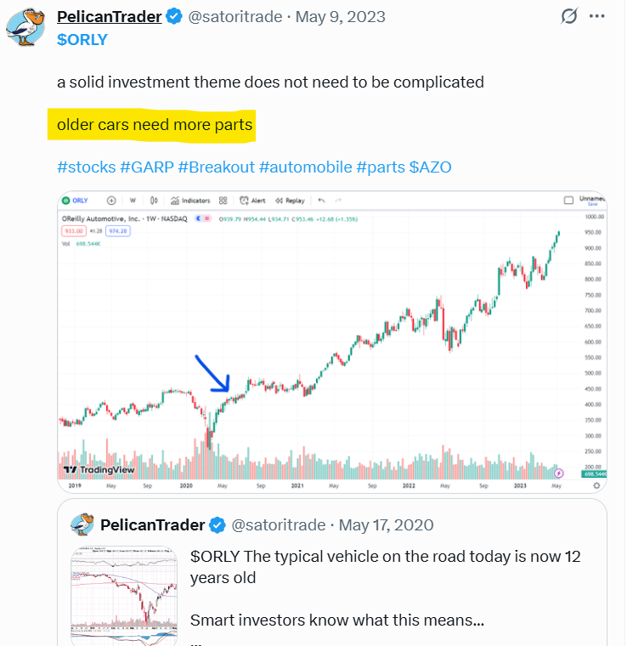Click the Replay button in chart toolbar
The height and width of the screenshot is (646, 644).
(x=289, y=201)
